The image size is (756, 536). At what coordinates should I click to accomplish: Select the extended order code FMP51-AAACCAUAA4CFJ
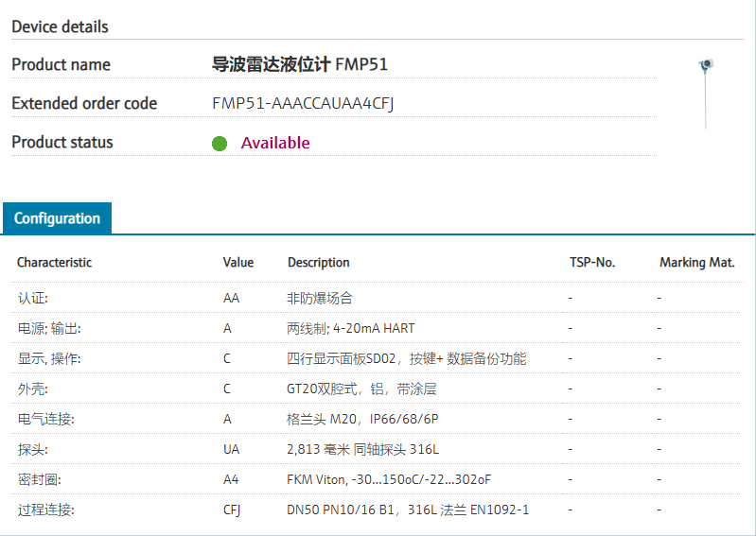(303, 103)
